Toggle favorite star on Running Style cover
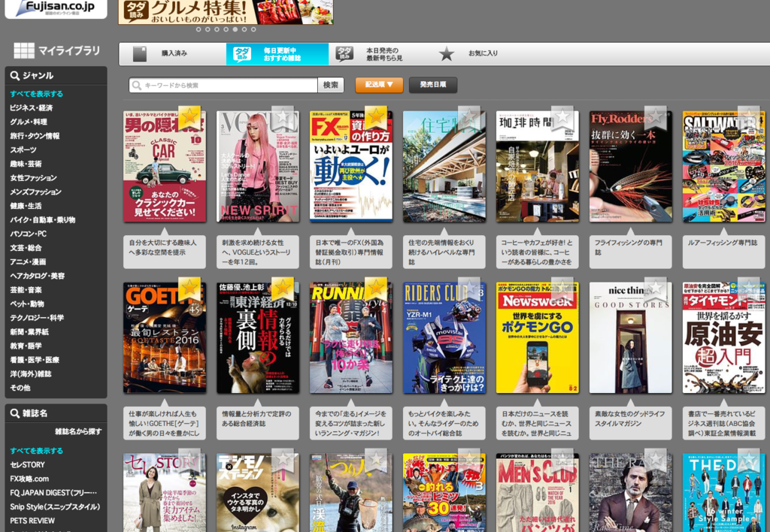The width and height of the screenshot is (770, 532). click(x=376, y=289)
